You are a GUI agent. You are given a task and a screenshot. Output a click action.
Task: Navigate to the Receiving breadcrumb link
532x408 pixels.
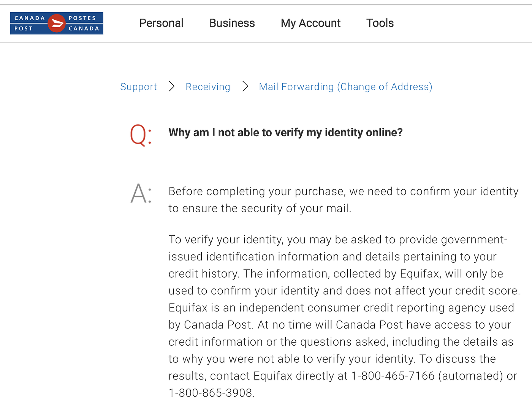[208, 87]
